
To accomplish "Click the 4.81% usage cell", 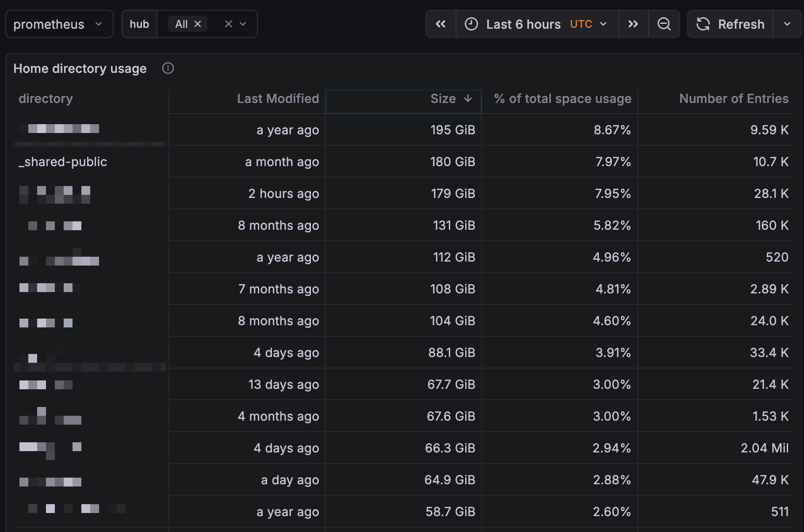I will (x=559, y=289).
